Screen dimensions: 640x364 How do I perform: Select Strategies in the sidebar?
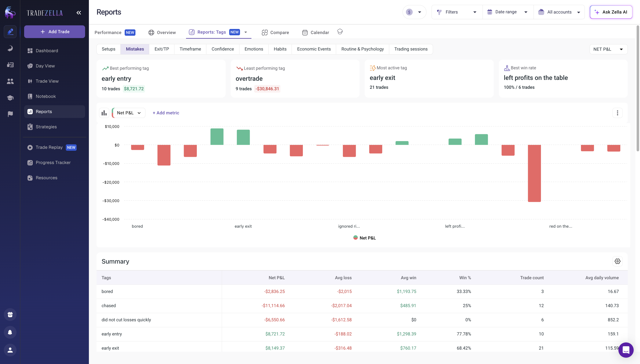(x=46, y=127)
